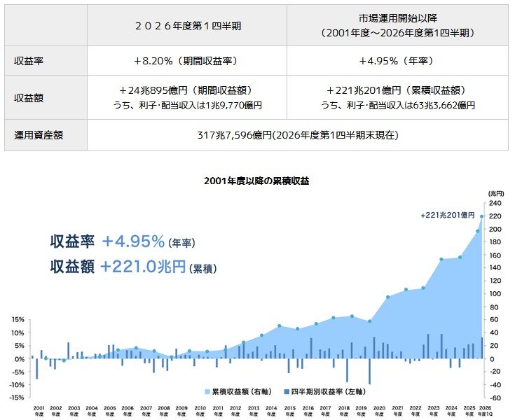Viewport: 515px width, 420px height.
Task: Click the large +221.0兆円 figure in chart
Action: point(143,266)
